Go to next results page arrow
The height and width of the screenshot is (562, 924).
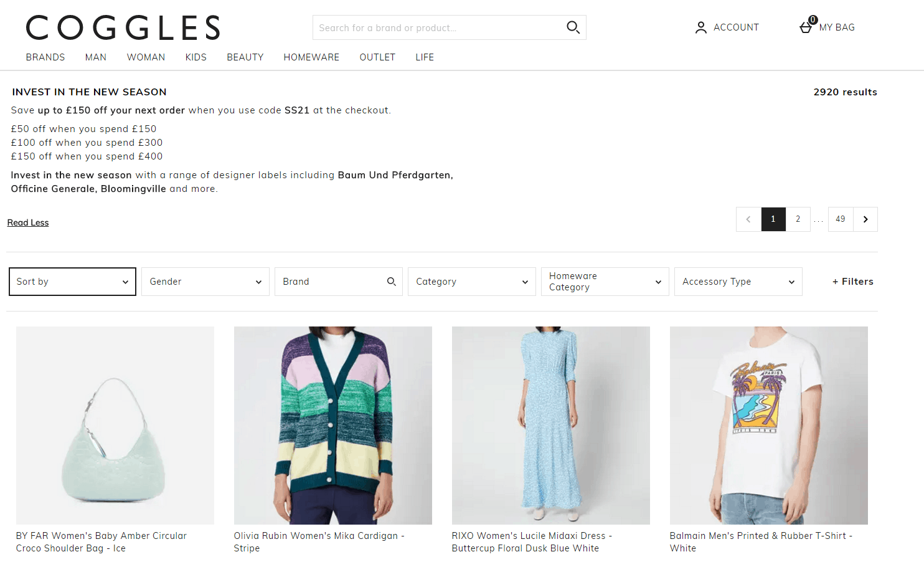click(865, 219)
